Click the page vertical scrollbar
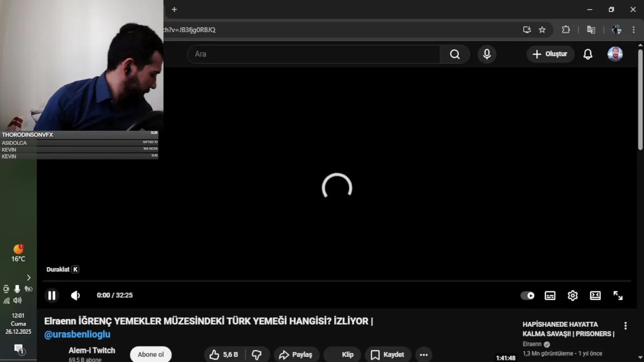Screen dimensions: 644x362 tap(640, 99)
